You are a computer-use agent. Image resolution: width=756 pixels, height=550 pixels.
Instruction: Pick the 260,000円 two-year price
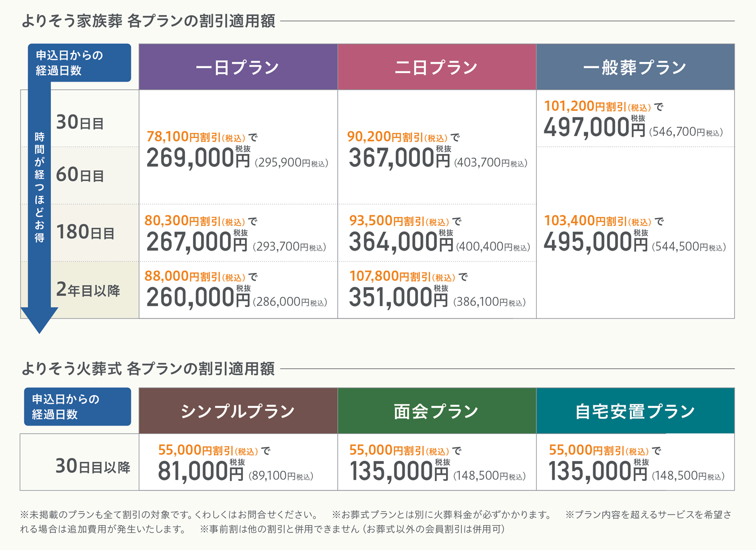pyautogui.click(x=198, y=297)
